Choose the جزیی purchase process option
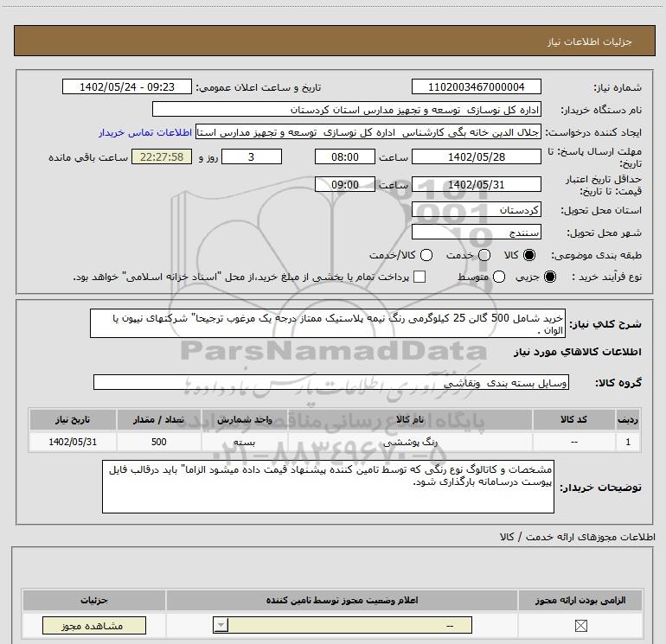 (x=549, y=277)
